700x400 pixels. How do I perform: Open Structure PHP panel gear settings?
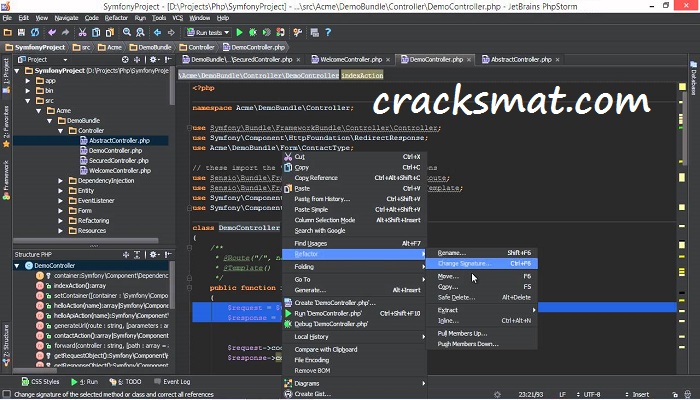[154, 254]
